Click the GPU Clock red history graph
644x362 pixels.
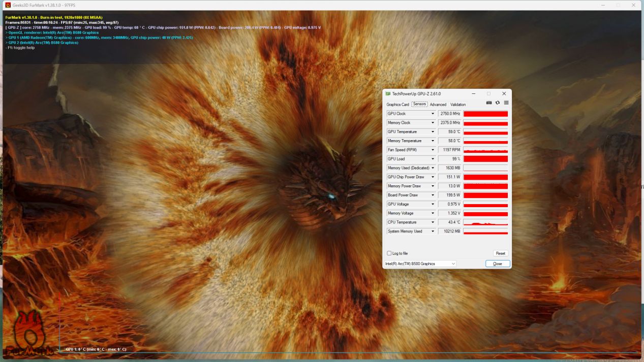tap(485, 114)
